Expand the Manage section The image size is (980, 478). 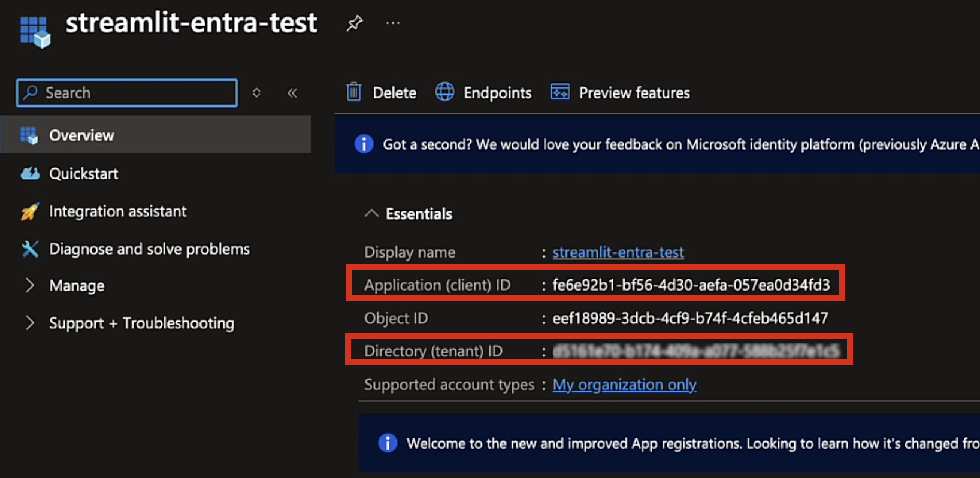point(29,286)
